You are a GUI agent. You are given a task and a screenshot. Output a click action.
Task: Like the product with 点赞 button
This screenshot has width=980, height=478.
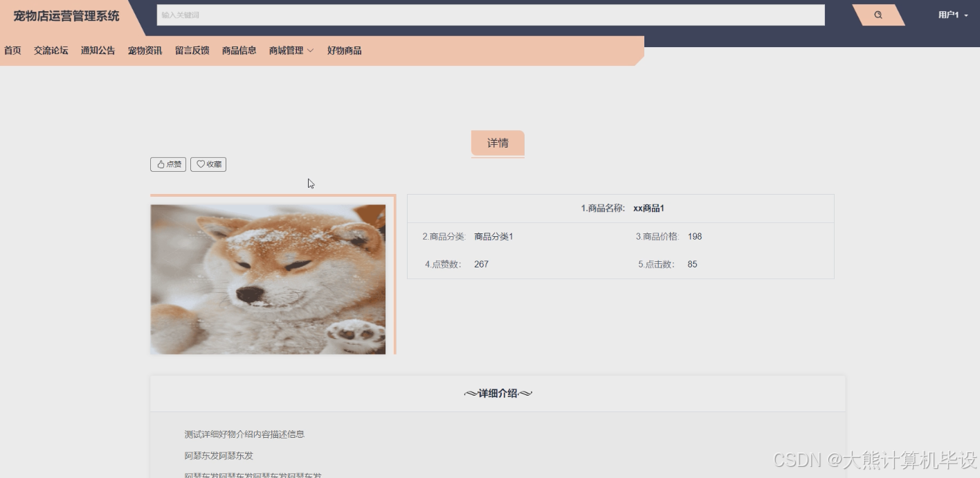tap(168, 164)
